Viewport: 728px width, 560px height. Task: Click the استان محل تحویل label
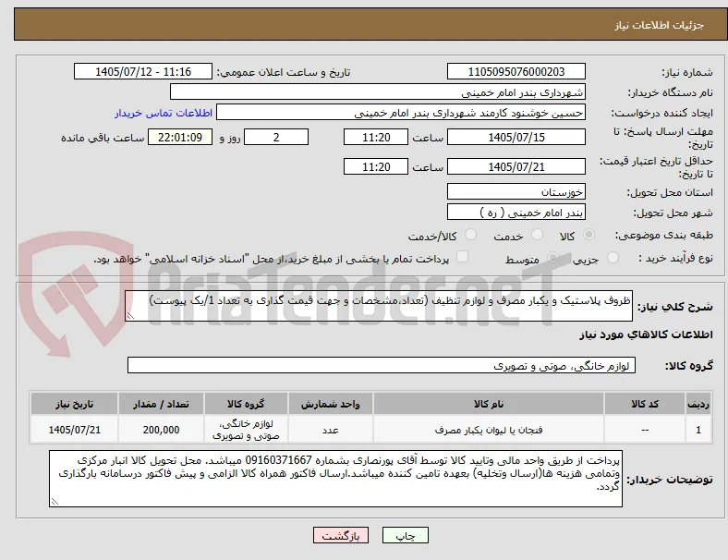click(670, 192)
